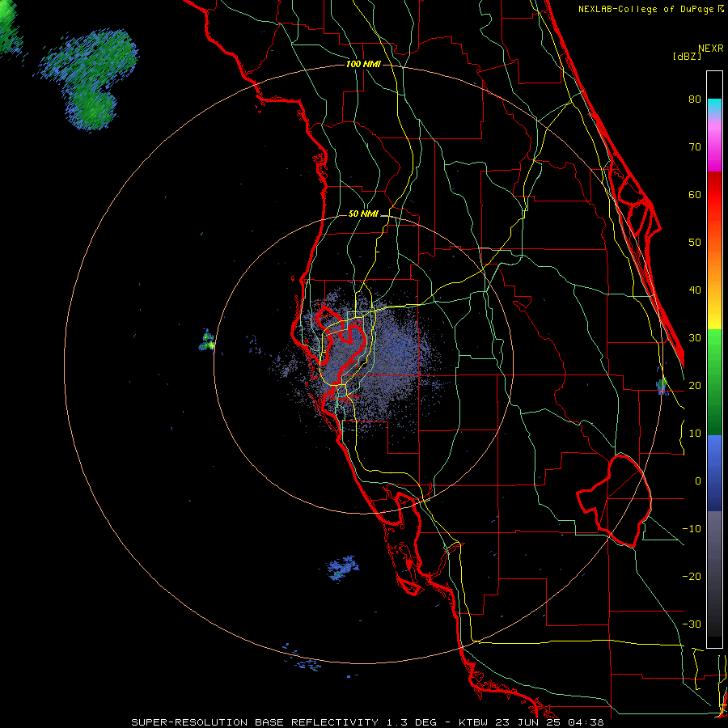Screen dimensions: 728x728
Task: Click the 0 value on the dBZ scale
Action: point(698,481)
